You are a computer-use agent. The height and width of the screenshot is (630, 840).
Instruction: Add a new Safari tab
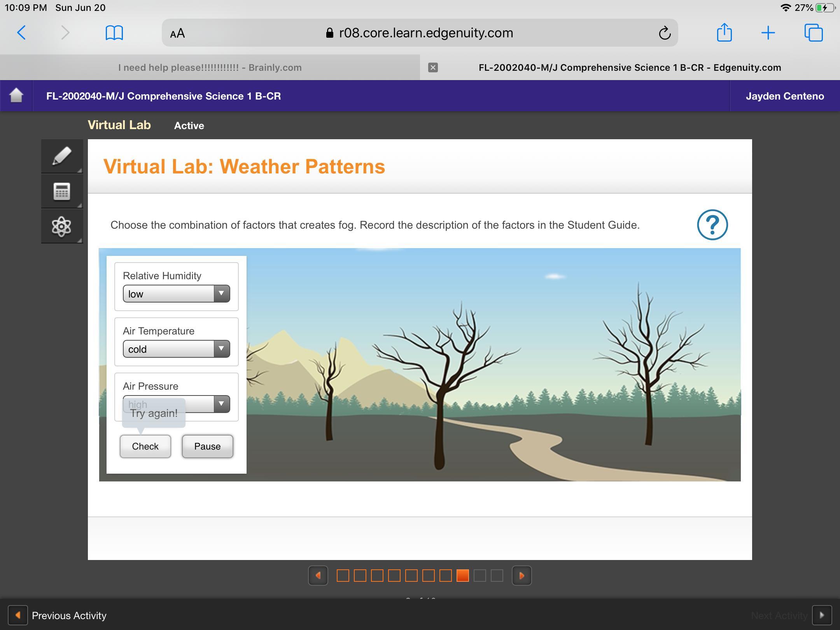click(768, 33)
